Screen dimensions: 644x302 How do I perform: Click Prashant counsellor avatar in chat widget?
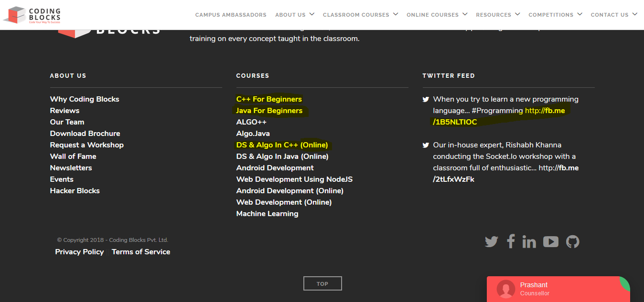[506, 289]
